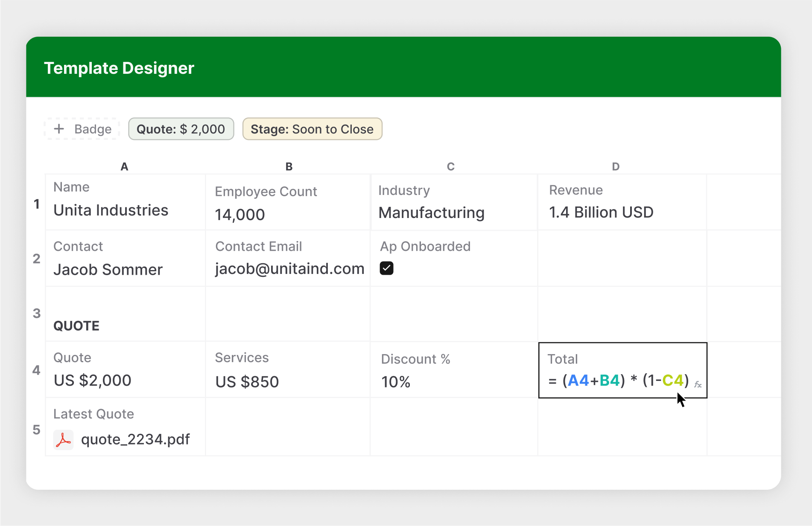Viewport: 812px width, 526px height.
Task: Click the Services field label
Action: click(x=242, y=357)
